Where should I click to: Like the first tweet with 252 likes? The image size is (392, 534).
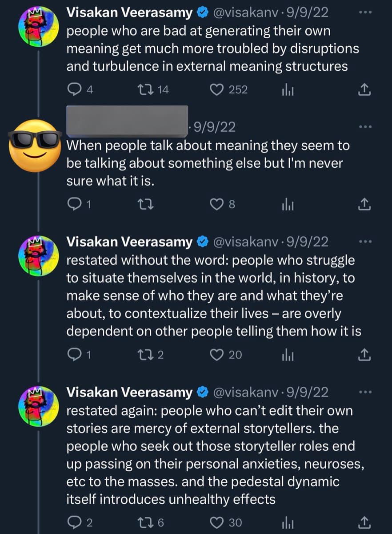click(216, 90)
